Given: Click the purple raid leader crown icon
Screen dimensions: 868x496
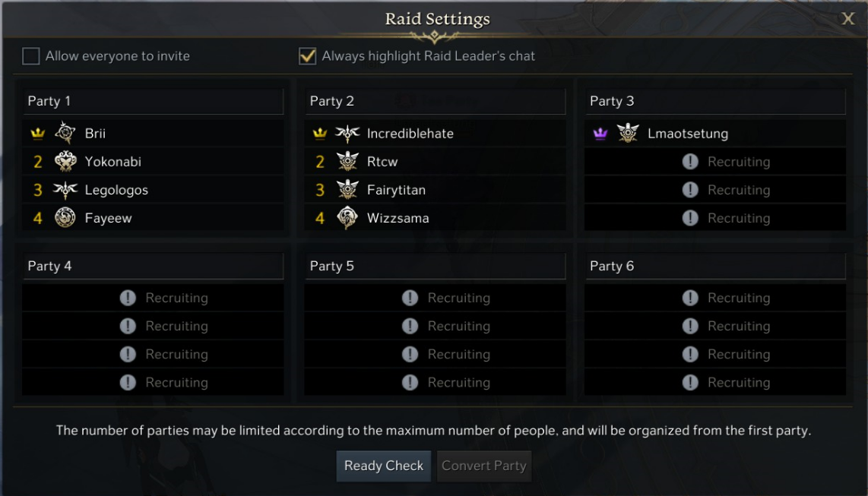Looking at the screenshot, I should tap(600, 134).
